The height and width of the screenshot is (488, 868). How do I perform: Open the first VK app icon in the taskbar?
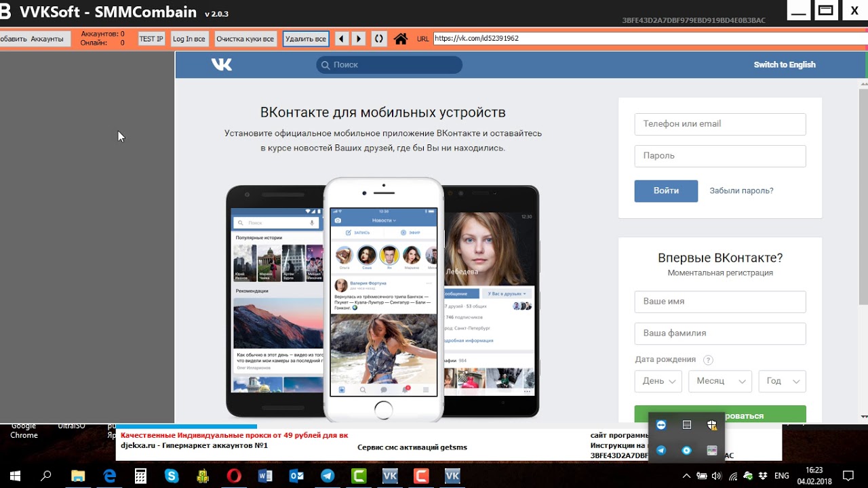coord(390,476)
